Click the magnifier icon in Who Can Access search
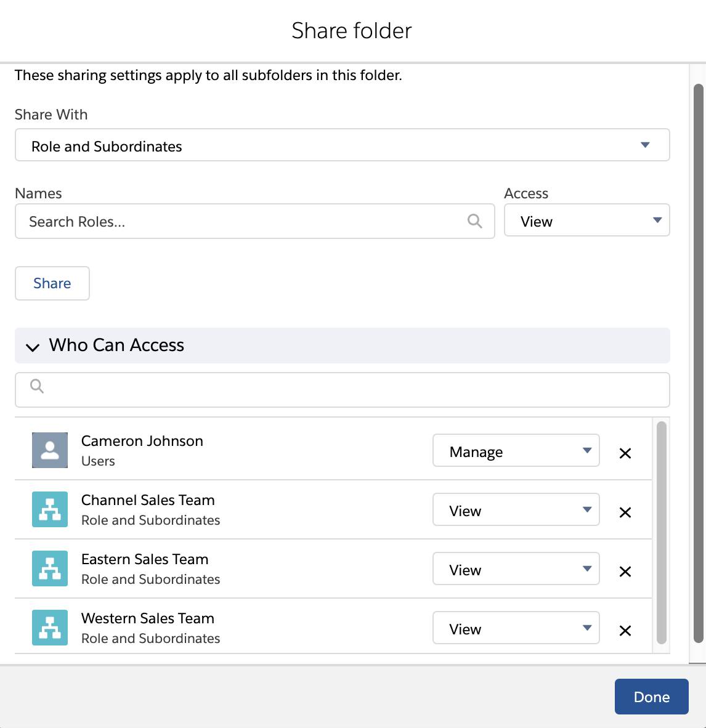Screen dimensions: 706x728 (36, 387)
